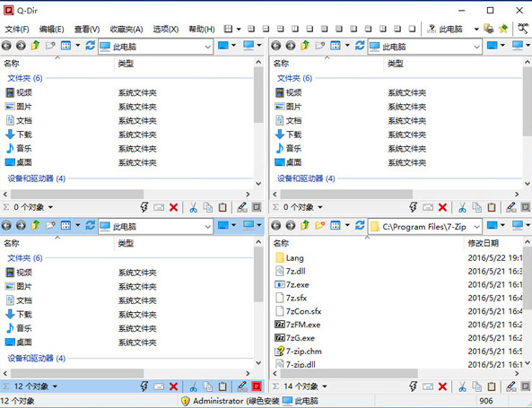Image resolution: width=532 pixels, height=408 pixels.
Task: Click scissors cut icon in bottom-right pane
Action: tap(462, 386)
